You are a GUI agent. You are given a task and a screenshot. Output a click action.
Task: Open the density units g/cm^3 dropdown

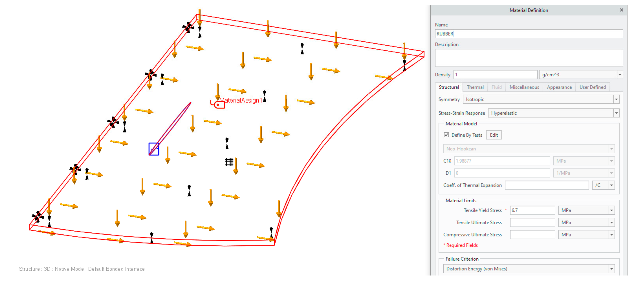(x=620, y=75)
